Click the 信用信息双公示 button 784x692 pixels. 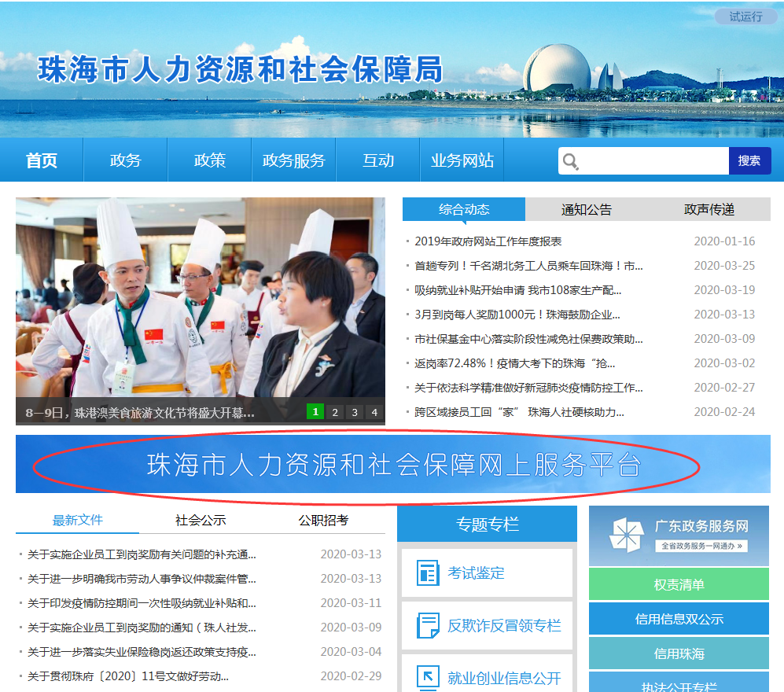(679, 619)
